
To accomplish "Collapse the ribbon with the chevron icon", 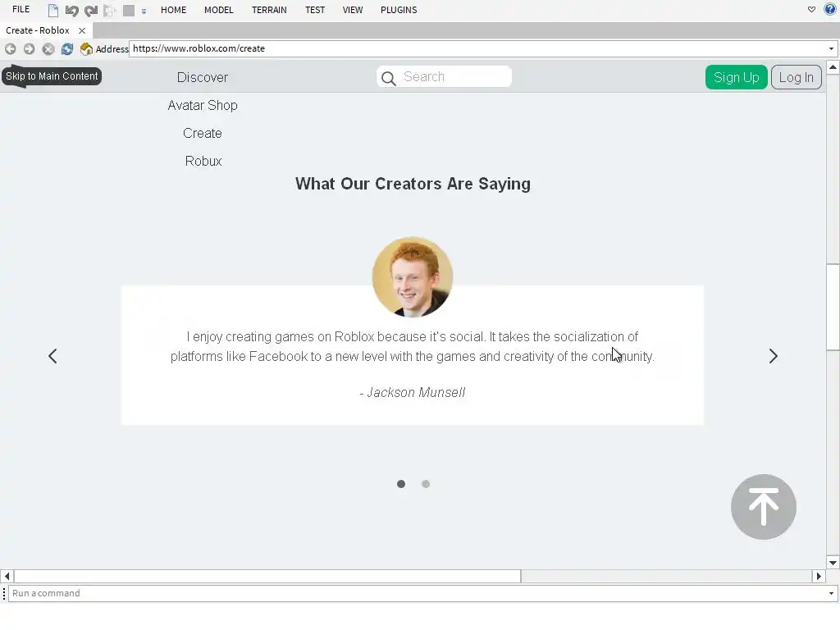I will pos(811,10).
